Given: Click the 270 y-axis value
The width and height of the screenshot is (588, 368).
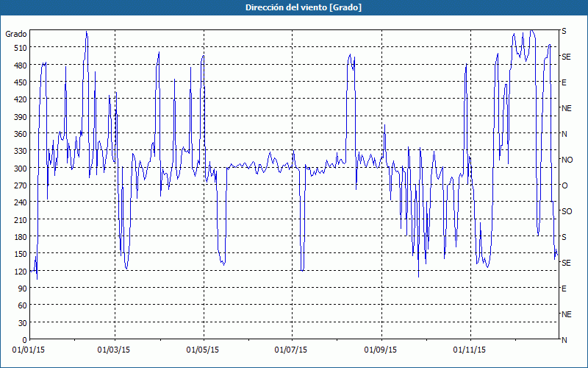Looking at the screenshot, I should coord(21,185).
